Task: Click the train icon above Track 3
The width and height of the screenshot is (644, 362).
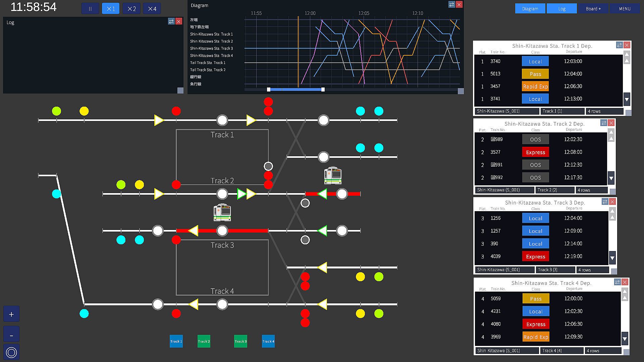Action: (222, 213)
